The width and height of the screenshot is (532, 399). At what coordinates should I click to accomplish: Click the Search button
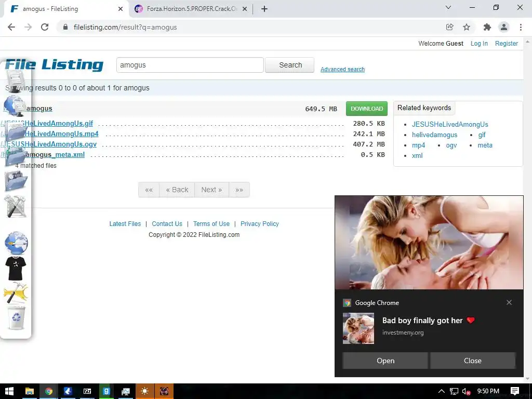pos(290,65)
